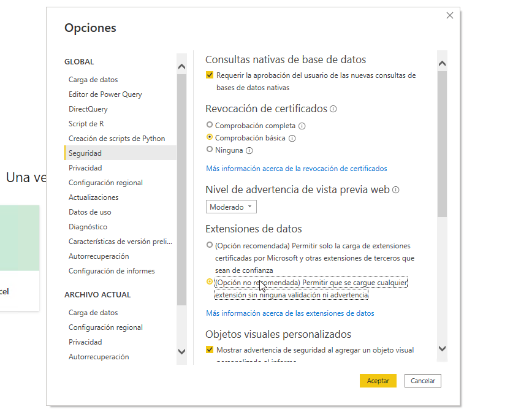Open the Moderado warning level dropdown
The image size is (521, 420).
231,207
